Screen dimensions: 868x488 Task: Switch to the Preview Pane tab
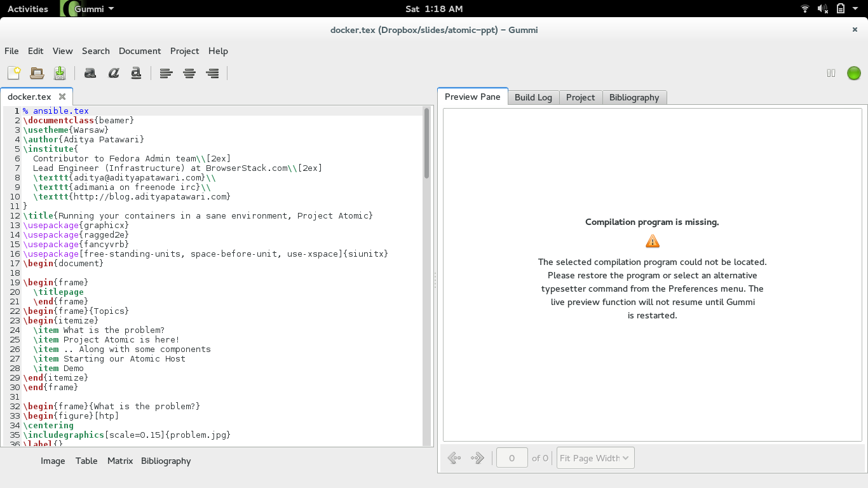(x=473, y=97)
